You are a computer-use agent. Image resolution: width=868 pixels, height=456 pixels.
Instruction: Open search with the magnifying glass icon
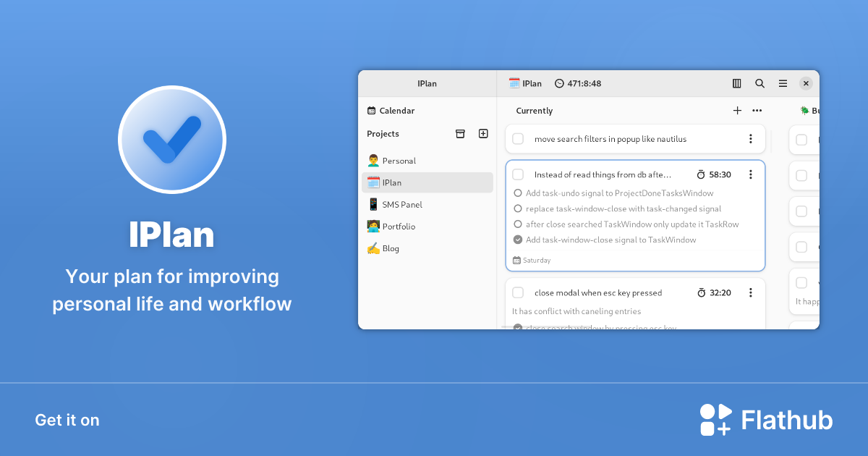(x=759, y=83)
